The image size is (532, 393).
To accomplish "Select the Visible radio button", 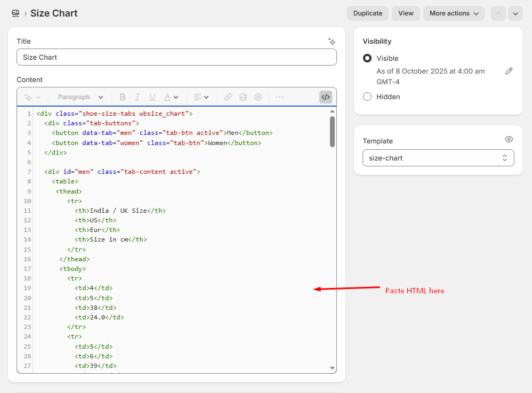I will 367,58.
